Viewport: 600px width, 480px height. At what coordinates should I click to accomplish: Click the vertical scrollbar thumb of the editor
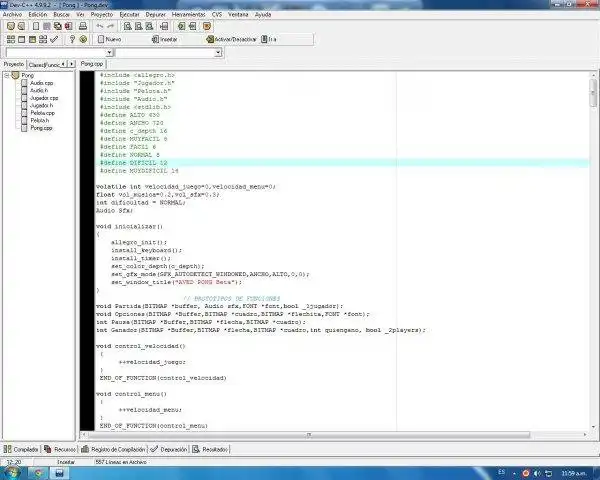coord(593,92)
